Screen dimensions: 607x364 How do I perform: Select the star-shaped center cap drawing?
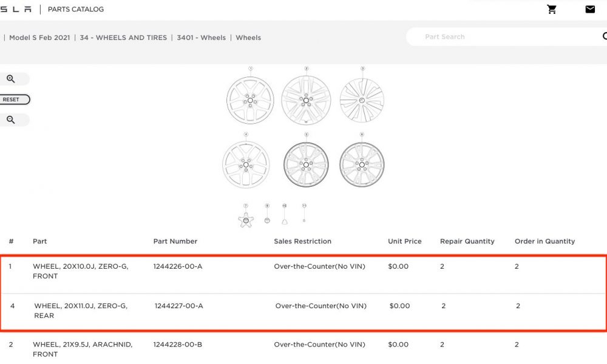246,220
